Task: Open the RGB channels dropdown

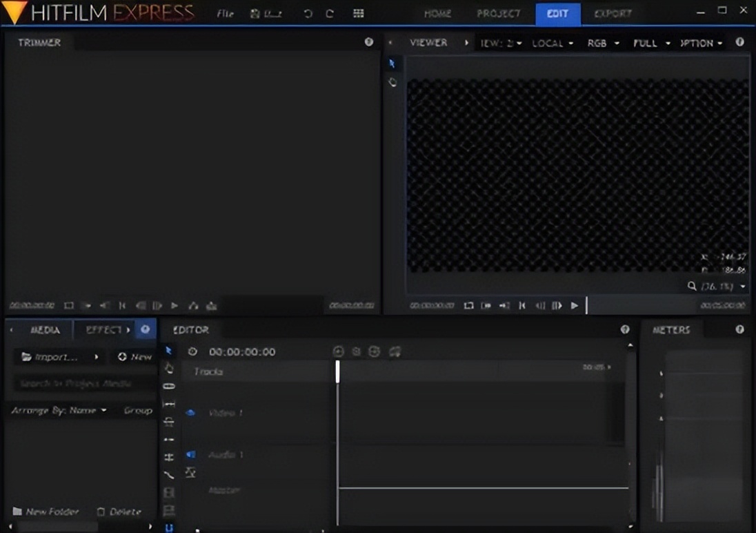Action: pos(603,43)
